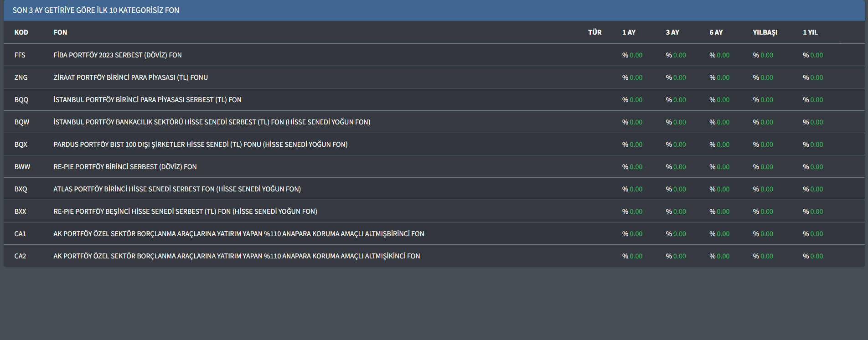Click İstanbul Portföy Bankacılık Sektörü fund name
Screen dimensions: 868x340
[212, 122]
